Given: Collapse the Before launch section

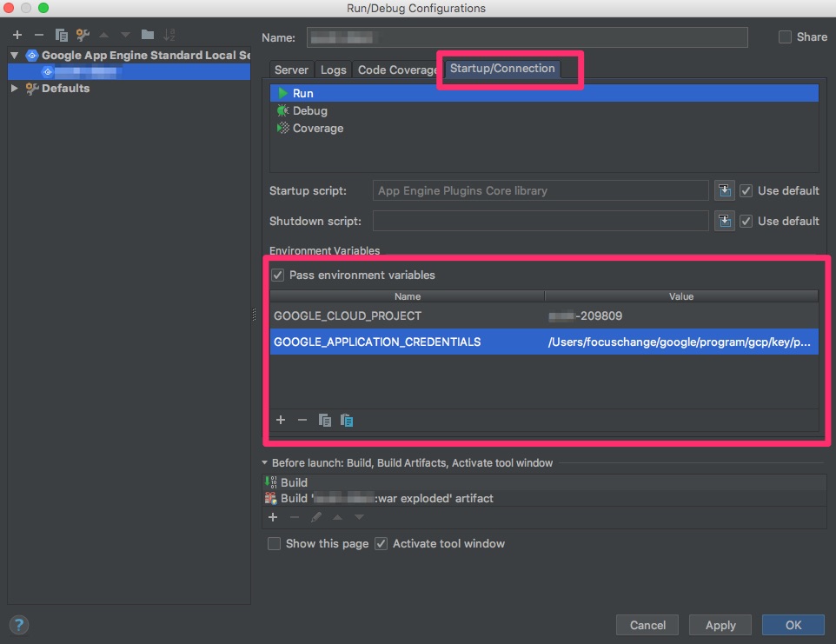Looking at the screenshot, I should coord(264,462).
